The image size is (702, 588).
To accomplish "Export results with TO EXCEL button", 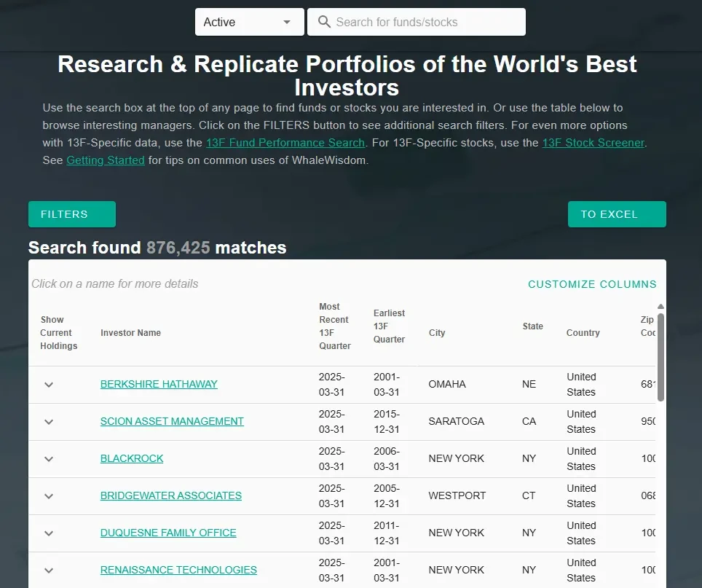I will 617,214.
